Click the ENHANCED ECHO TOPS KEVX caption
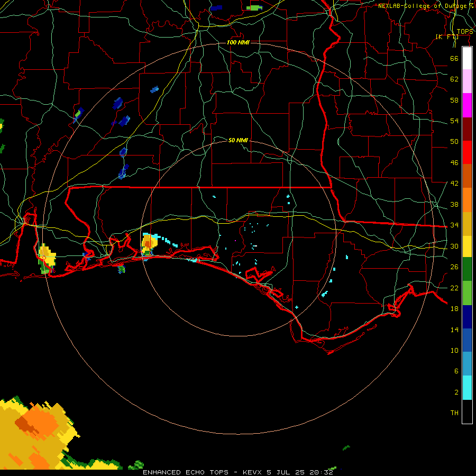This screenshot has height=476, width=476. click(238, 472)
